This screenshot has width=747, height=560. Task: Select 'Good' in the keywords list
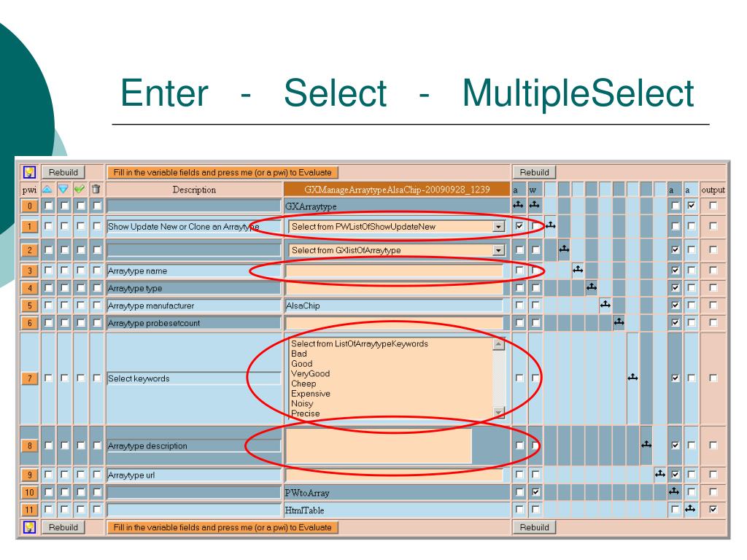(301, 364)
